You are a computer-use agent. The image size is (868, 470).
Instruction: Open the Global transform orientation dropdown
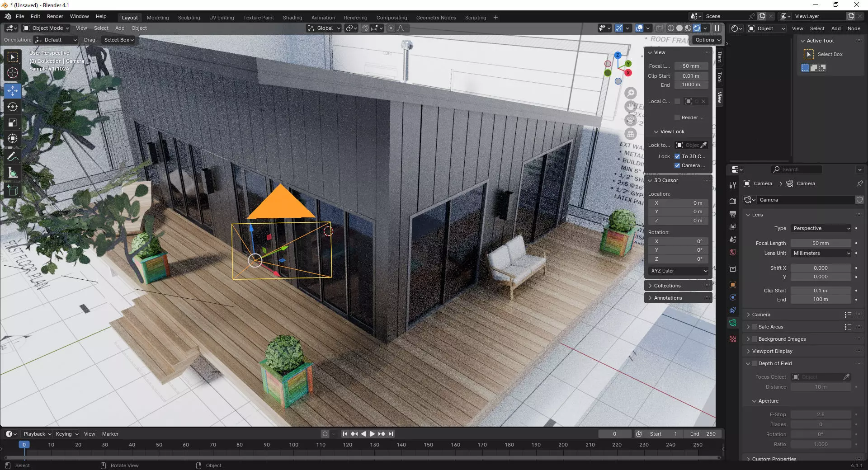324,28
